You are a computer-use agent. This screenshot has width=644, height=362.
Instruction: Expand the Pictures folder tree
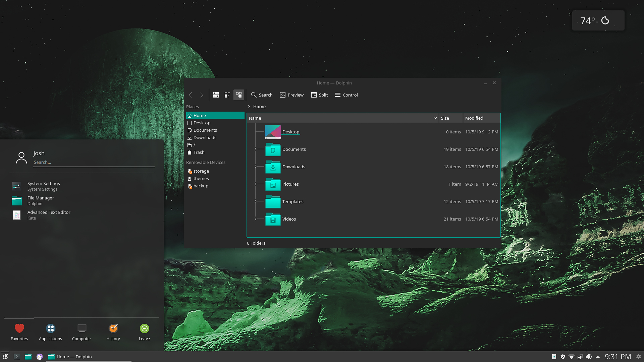click(256, 184)
